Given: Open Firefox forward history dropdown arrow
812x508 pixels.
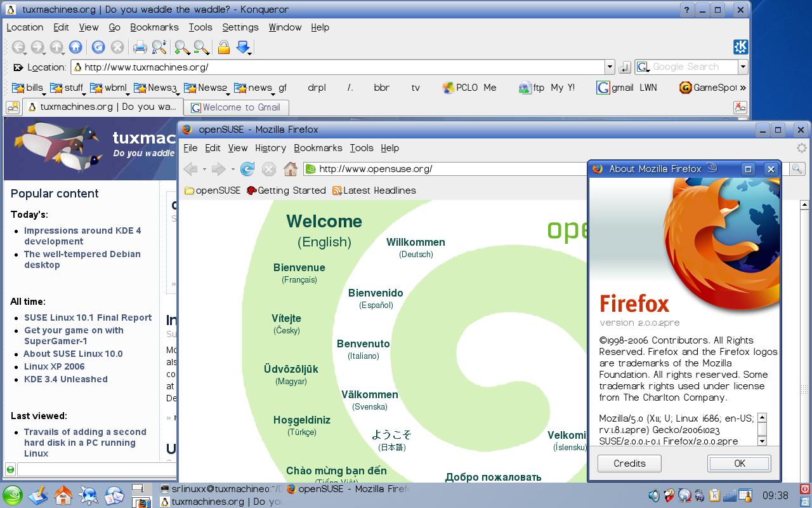Looking at the screenshot, I should point(233,170).
